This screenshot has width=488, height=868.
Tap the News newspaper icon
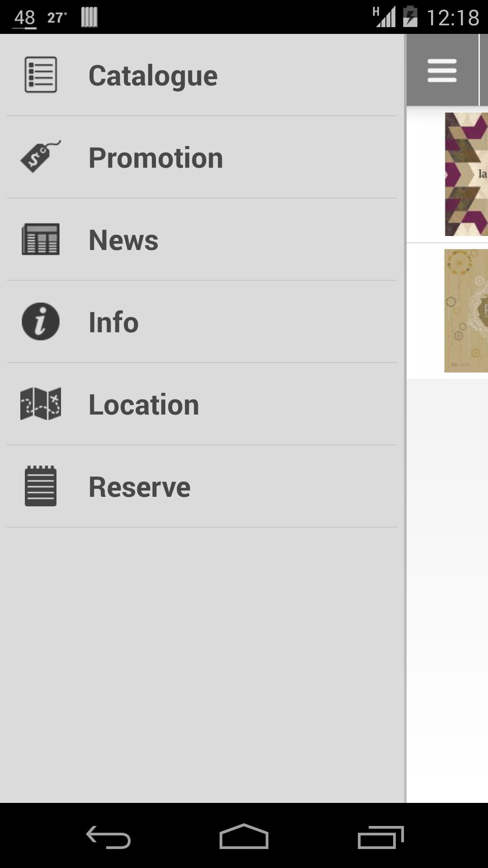click(x=41, y=239)
